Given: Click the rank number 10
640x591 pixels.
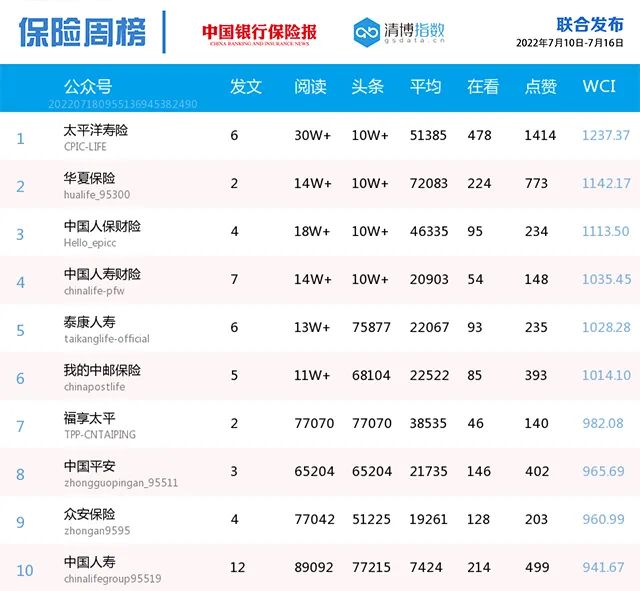Looking at the screenshot, I should [24, 570].
